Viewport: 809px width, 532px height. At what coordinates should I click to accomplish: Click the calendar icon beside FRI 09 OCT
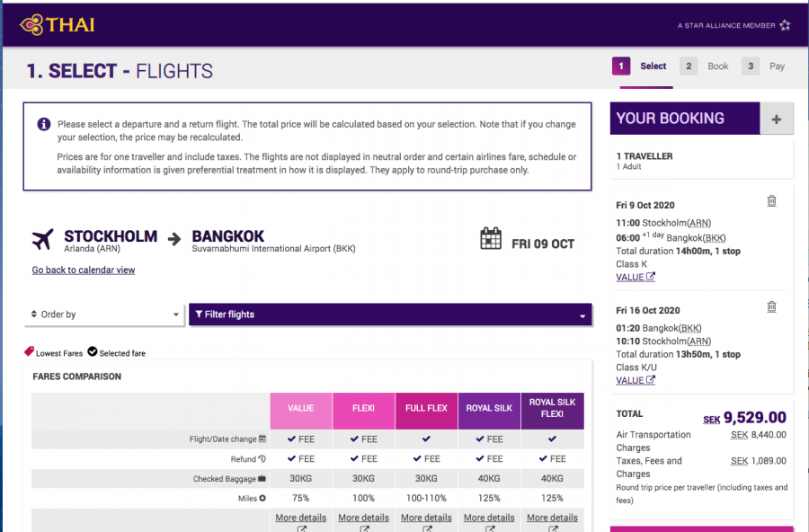(491, 239)
